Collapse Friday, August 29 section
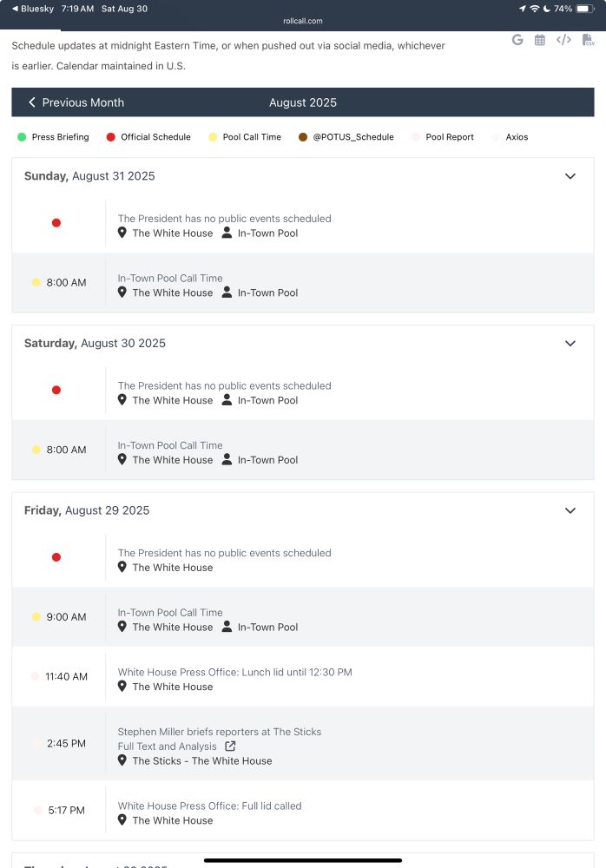The height and width of the screenshot is (868, 606). pyautogui.click(x=570, y=510)
